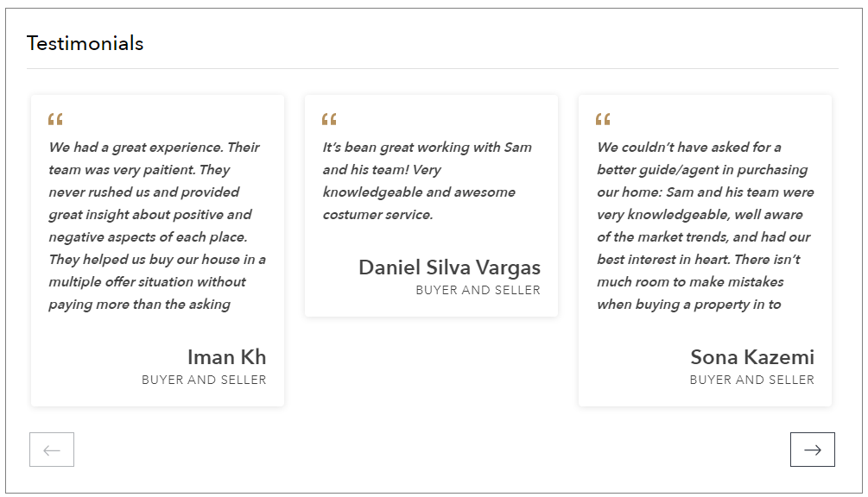Click the "best interest in heart" line

698,260
